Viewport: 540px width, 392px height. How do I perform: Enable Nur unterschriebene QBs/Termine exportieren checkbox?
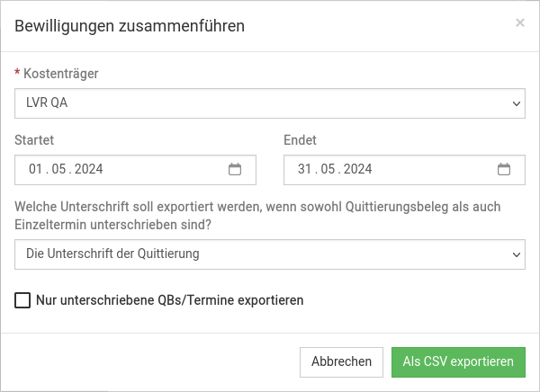pyautogui.click(x=22, y=300)
